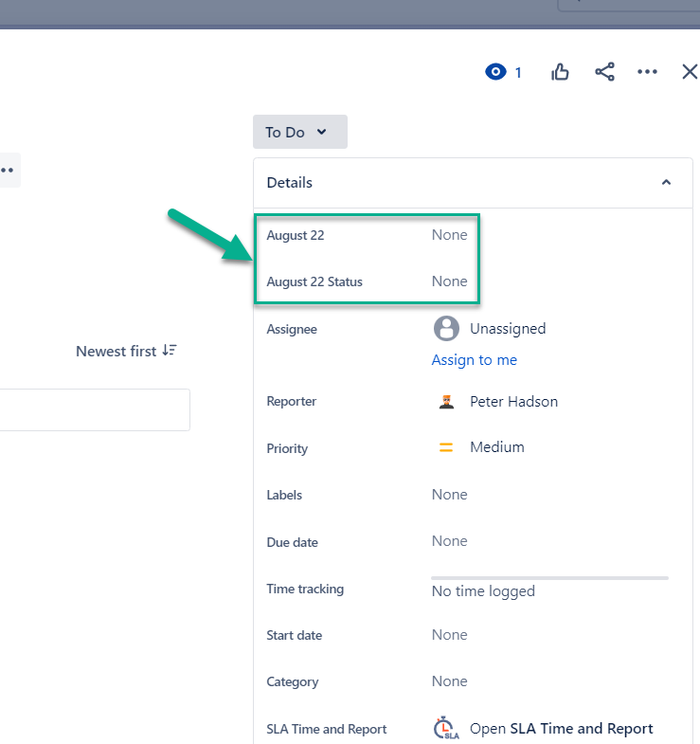
Task: Click the Unassigned avatar icon
Action: [446, 328]
